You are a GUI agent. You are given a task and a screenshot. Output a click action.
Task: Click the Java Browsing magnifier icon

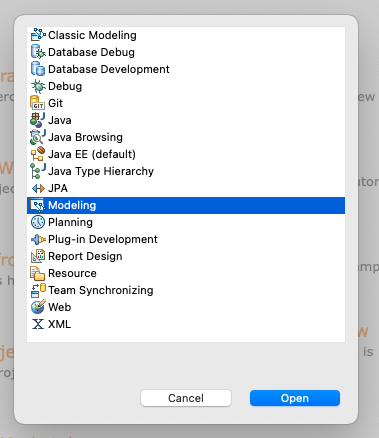tap(38, 137)
